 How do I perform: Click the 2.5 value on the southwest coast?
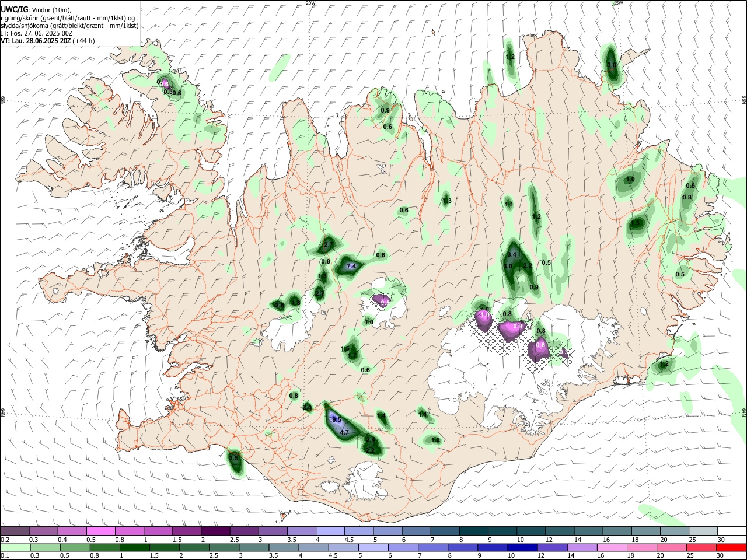[x=234, y=459]
